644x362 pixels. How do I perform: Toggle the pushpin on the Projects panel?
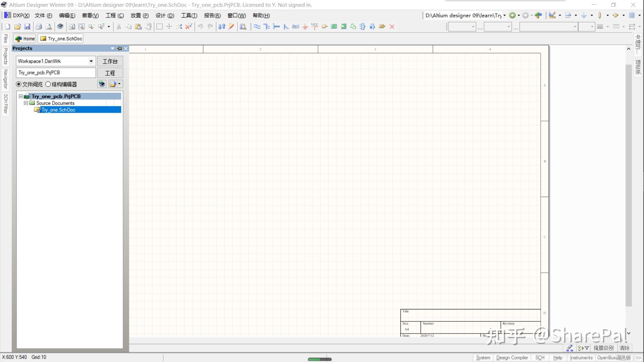coord(119,48)
